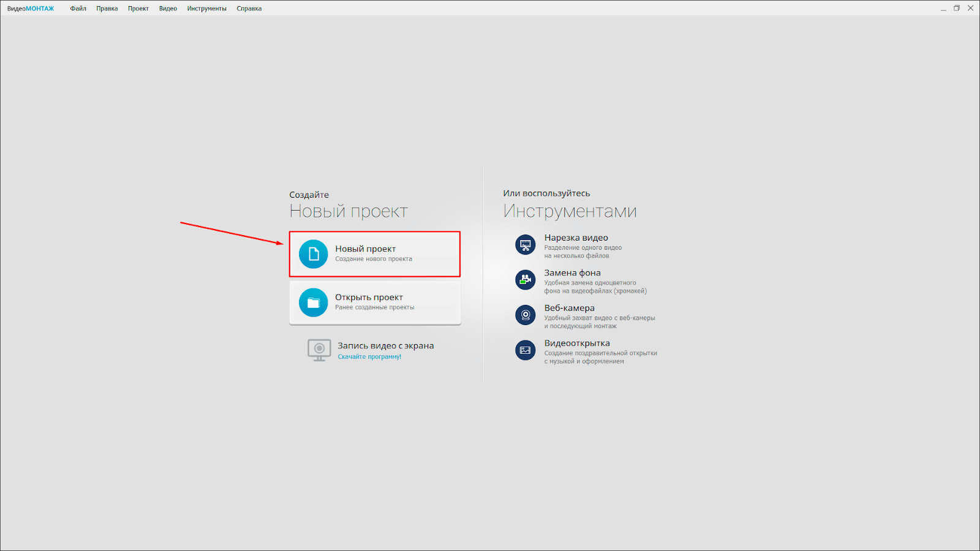Viewport: 980px width, 551px height.
Task: Close the ВидеоМОНТАЖ window
Action: (970, 9)
